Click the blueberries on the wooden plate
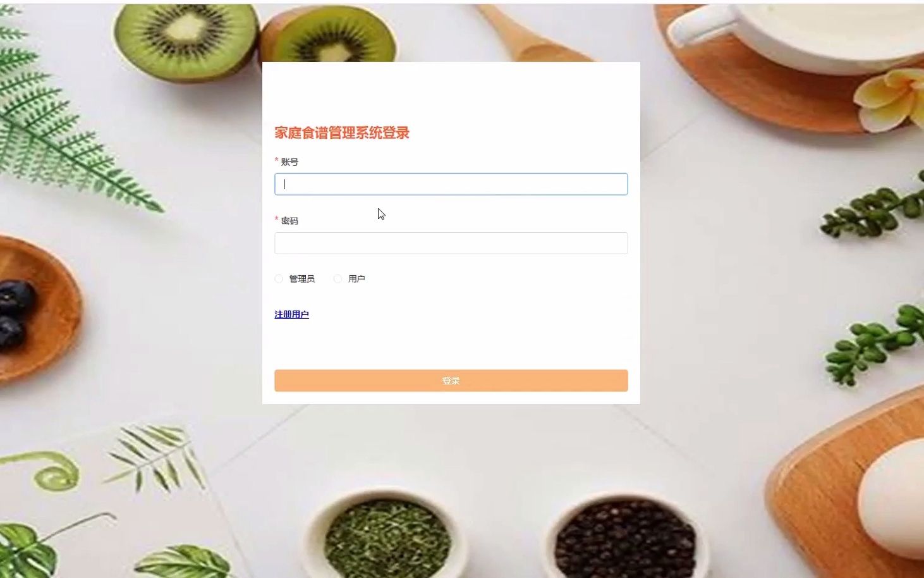 pos(15,314)
